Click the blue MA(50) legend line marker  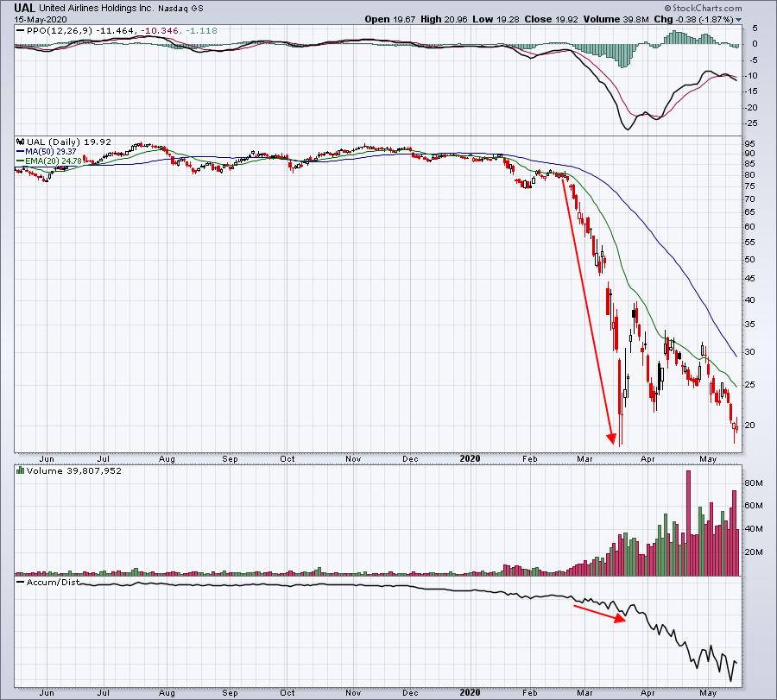tap(19, 150)
